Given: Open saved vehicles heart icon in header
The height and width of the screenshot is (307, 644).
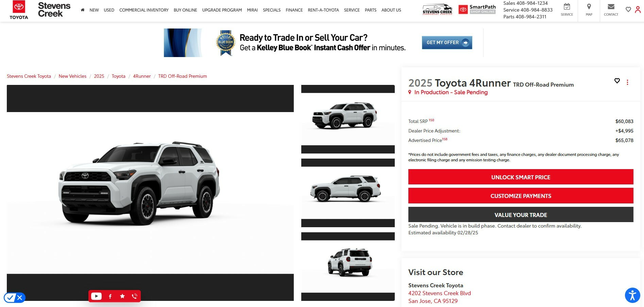Looking at the screenshot, I should pos(628,10).
